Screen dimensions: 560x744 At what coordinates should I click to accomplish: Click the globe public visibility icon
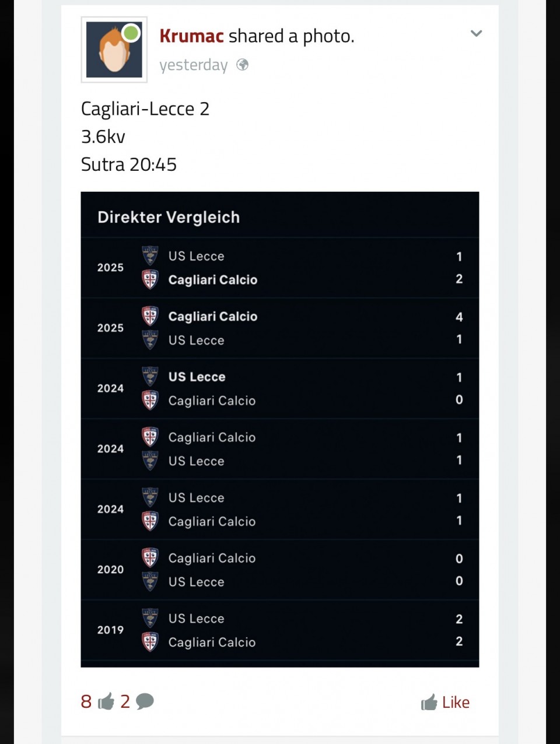(x=242, y=65)
